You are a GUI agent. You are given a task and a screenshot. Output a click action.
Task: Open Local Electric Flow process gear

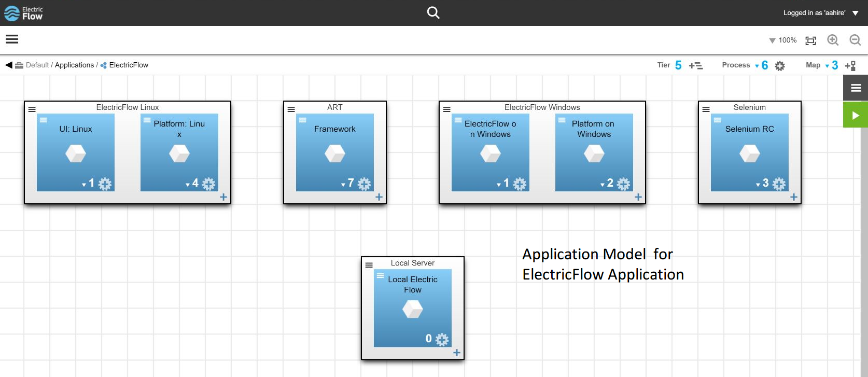click(442, 339)
